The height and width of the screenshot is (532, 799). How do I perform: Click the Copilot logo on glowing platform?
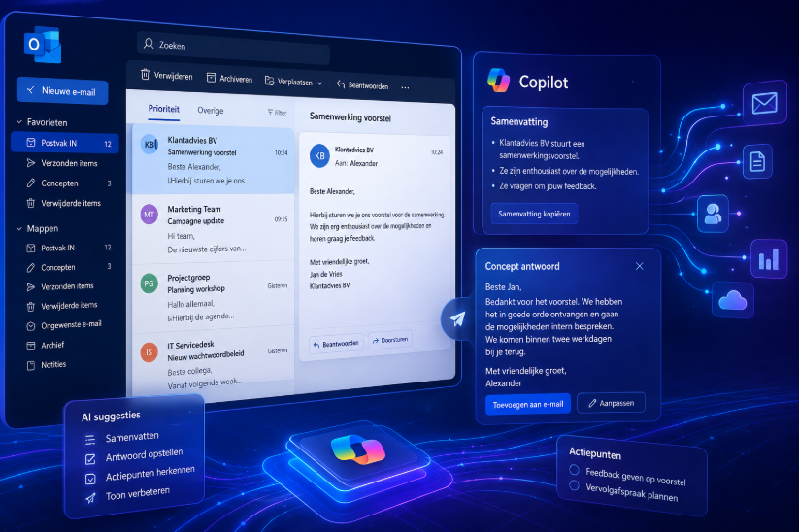(x=358, y=449)
